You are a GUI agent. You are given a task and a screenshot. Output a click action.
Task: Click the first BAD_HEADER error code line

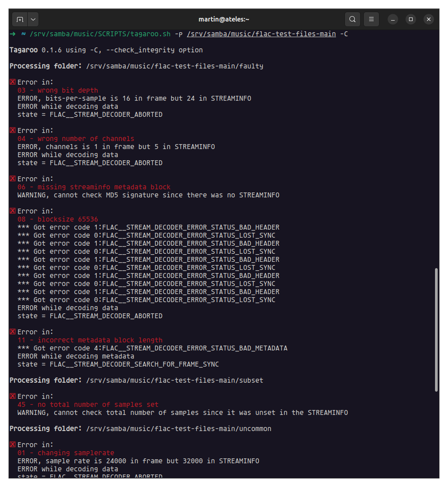[x=148, y=227]
